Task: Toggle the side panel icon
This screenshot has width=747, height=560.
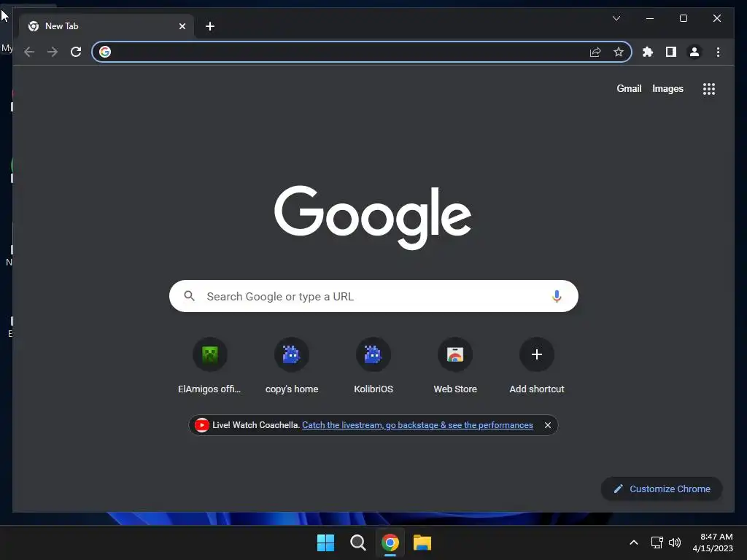Action: point(671,52)
